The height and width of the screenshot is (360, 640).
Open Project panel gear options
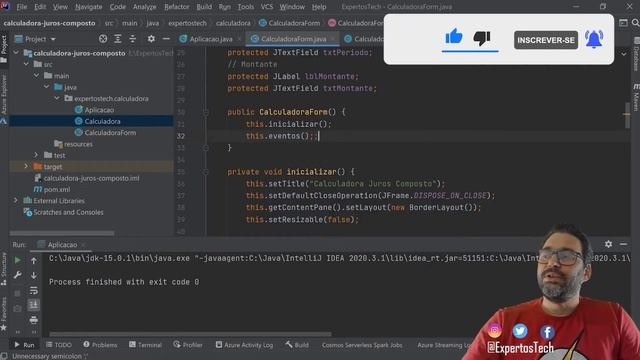(x=151, y=39)
